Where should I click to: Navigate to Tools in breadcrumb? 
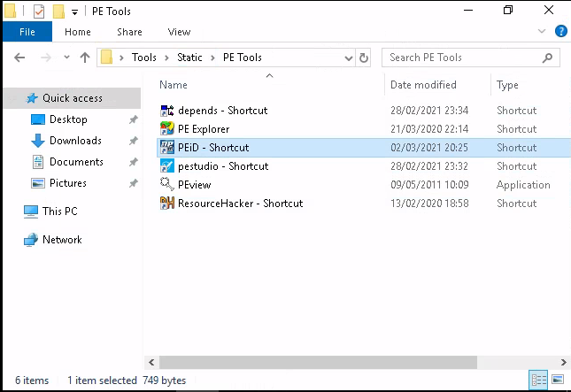tap(143, 58)
